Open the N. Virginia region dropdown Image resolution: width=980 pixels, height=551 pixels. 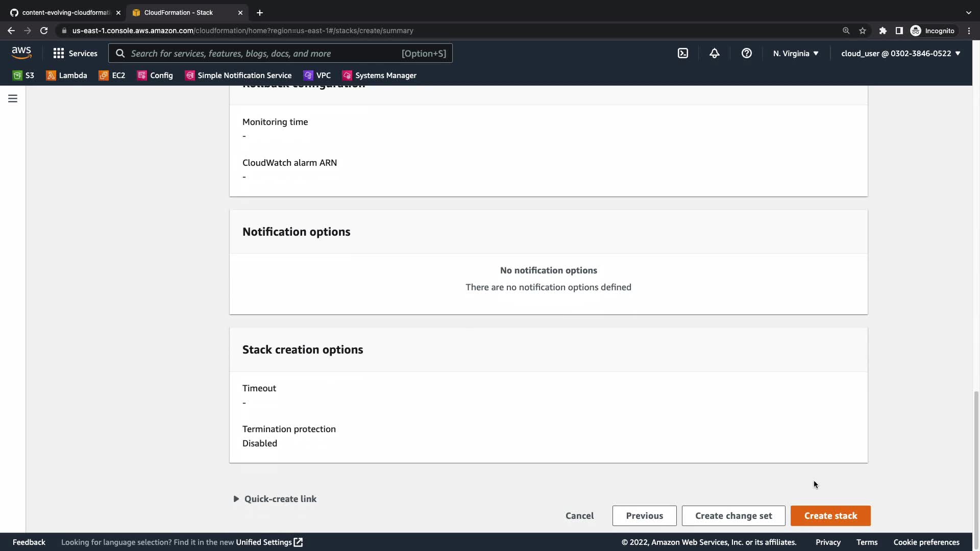coord(795,54)
